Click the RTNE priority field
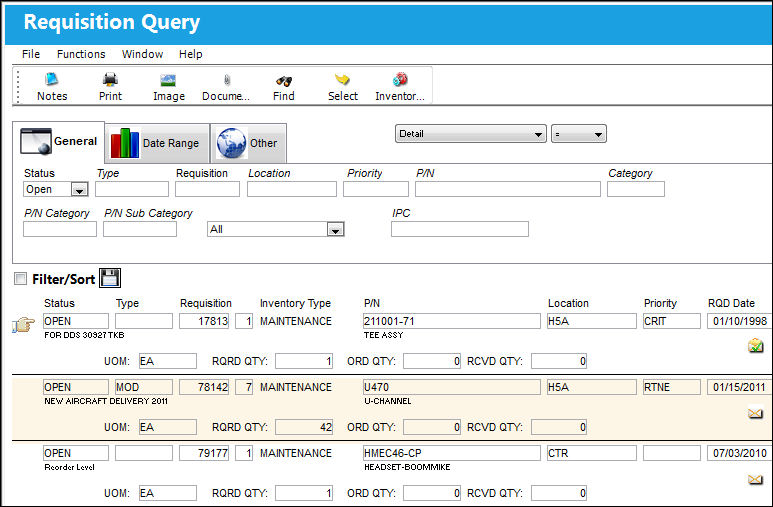Viewport: 773px width, 507px height. click(x=671, y=387)
